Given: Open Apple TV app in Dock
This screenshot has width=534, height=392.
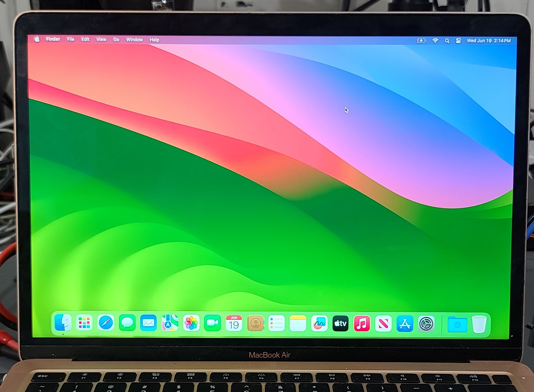Looking at the screenshot, I should click(340, 323).
